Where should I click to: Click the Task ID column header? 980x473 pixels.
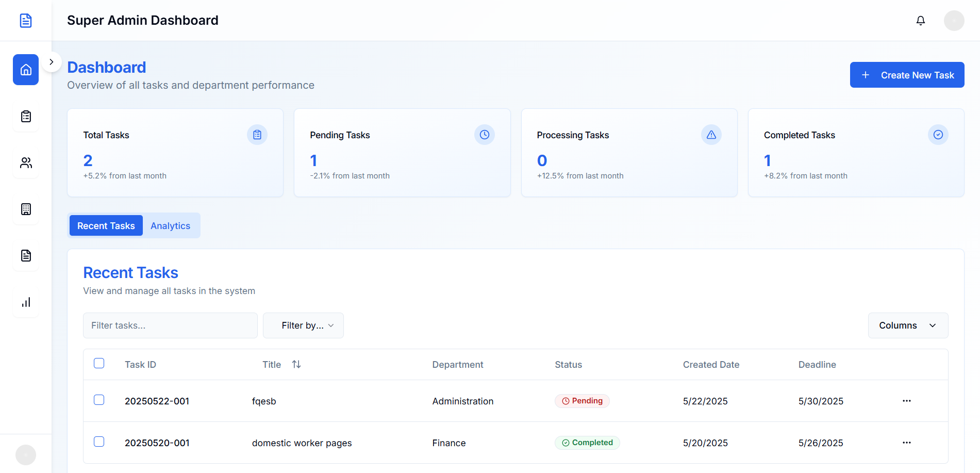(x=140, y=365)
